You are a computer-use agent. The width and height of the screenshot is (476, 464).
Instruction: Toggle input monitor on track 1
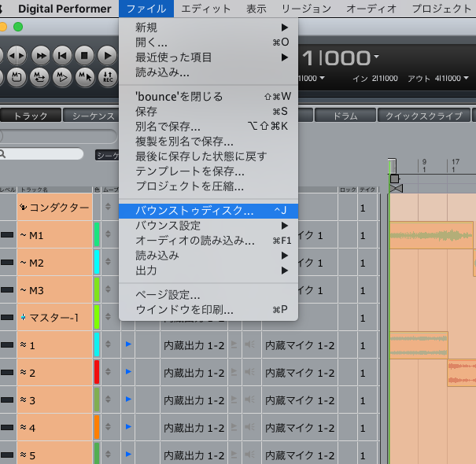click(x=250, y=344)
